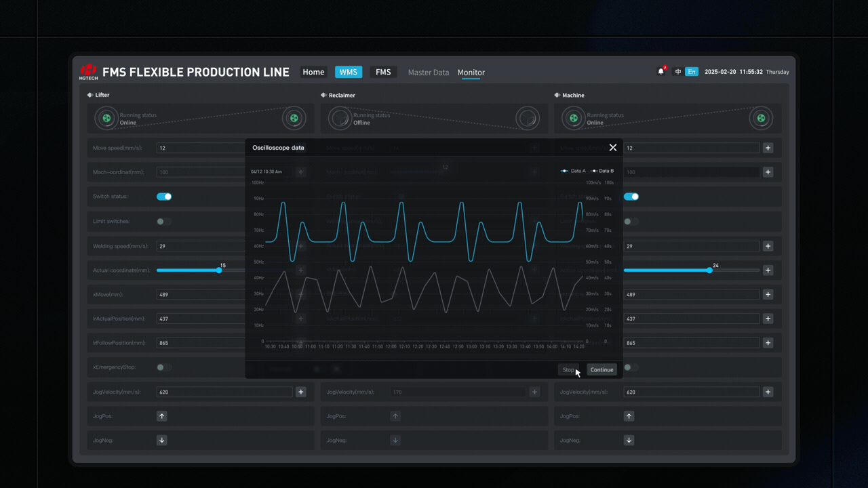868x488 pixels.
Task: Enable Lifter Limit switches toggle
Action: point(164,222)
